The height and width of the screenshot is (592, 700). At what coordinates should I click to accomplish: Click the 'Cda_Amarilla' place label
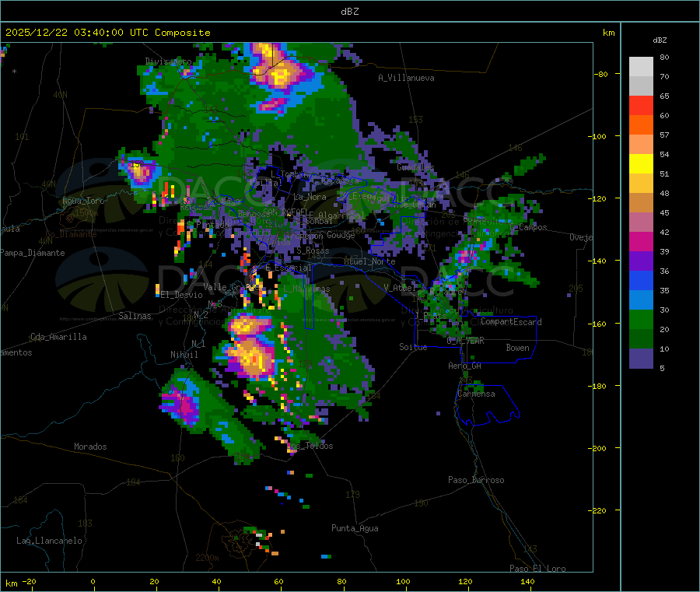coord(58,337)
